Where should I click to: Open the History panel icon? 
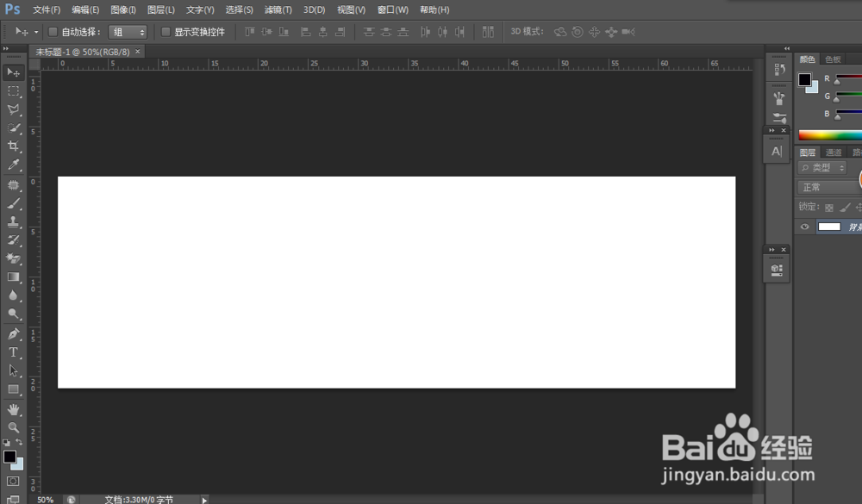pyautogui.click(x=779, y=69)
